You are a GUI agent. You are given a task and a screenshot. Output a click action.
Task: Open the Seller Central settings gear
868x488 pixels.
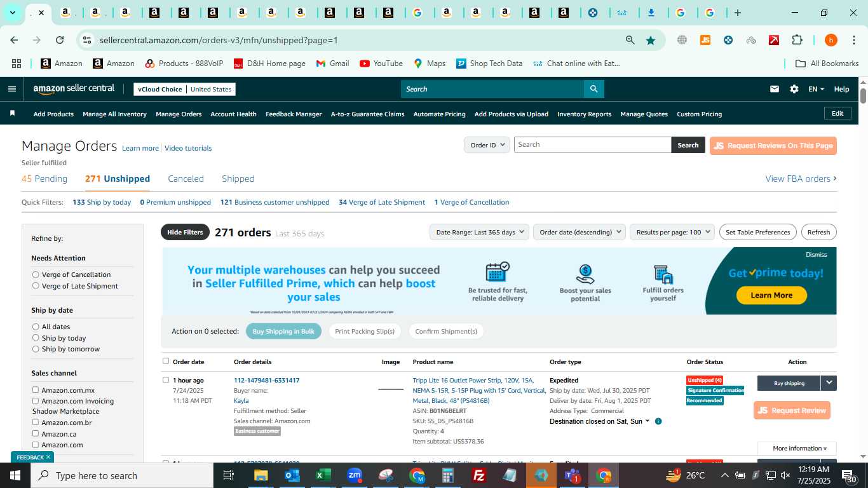(794, 89)
